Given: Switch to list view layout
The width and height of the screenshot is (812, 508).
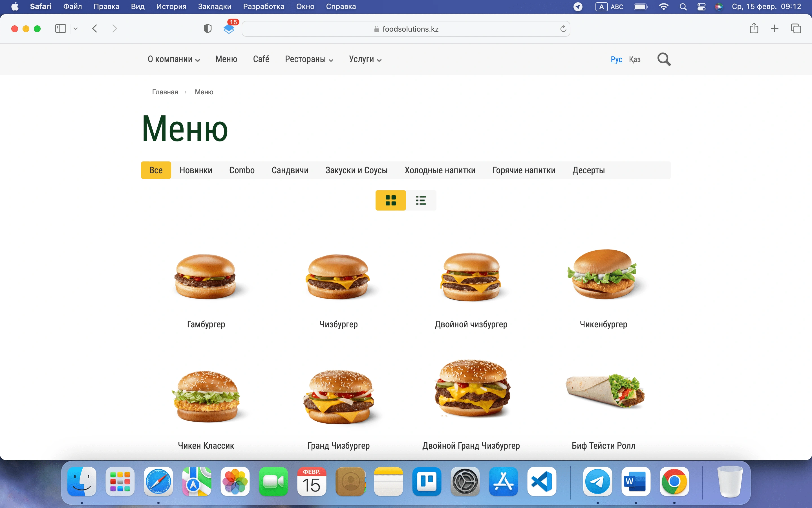Looking at the screenshot, I should (x=421, y=200).
